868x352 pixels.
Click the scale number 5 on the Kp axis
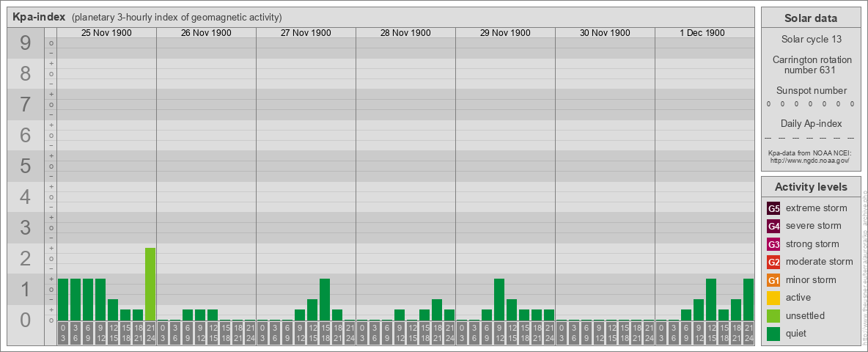[25, 166]
